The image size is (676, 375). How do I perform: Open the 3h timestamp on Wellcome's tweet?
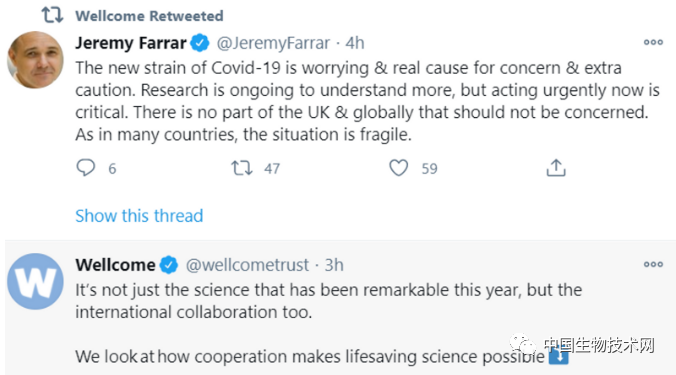pyautogui.click(x=334, y=265)
